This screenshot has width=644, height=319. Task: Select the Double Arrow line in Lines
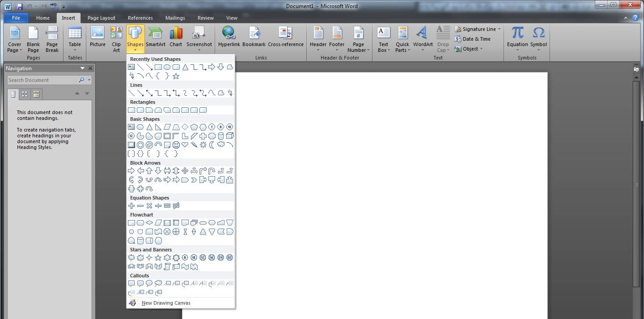149,93
